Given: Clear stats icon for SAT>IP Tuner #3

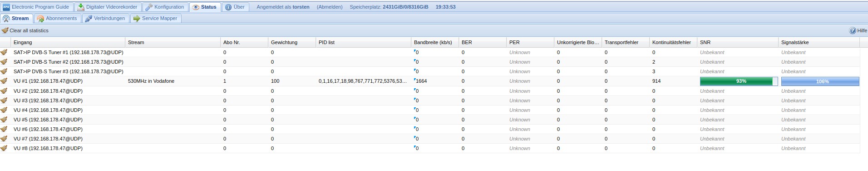Looking at the screenshot, I should click(4, 71).
